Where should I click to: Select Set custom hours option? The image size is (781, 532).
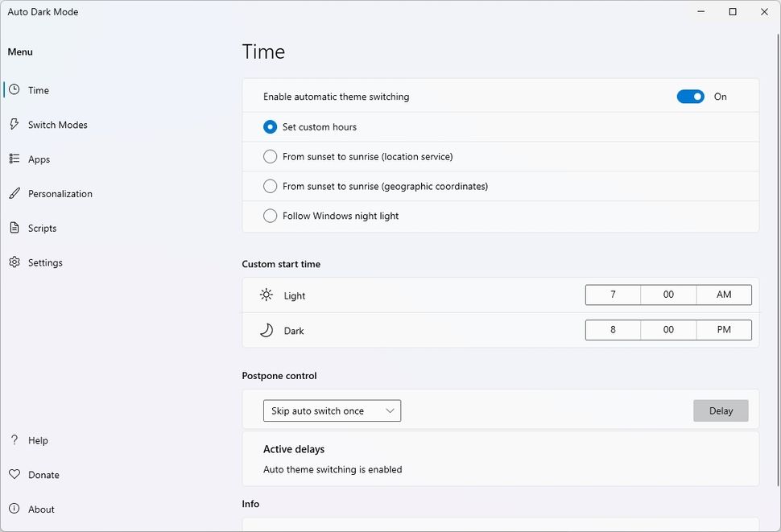coord(270,126)
